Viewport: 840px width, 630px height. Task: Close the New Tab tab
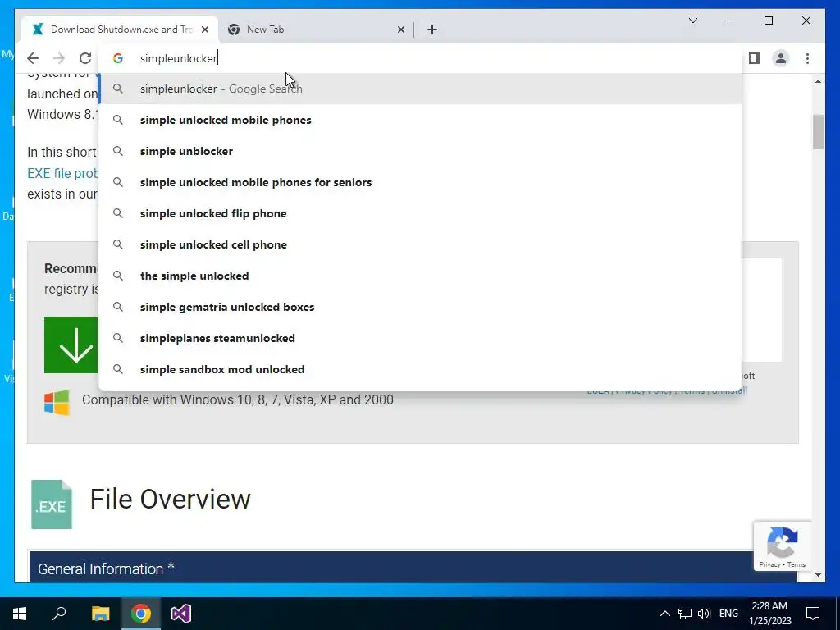coord(400,30)
